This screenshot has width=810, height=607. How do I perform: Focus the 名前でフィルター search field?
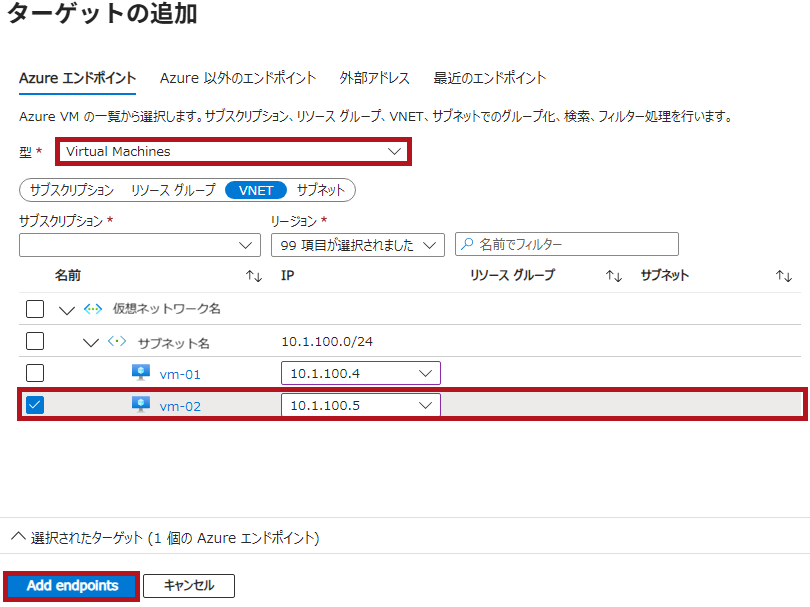coord(567,244)
